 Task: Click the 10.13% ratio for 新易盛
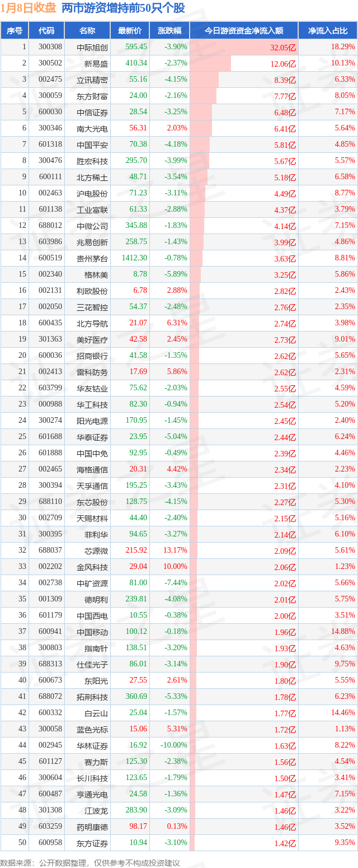click(343, 63)
